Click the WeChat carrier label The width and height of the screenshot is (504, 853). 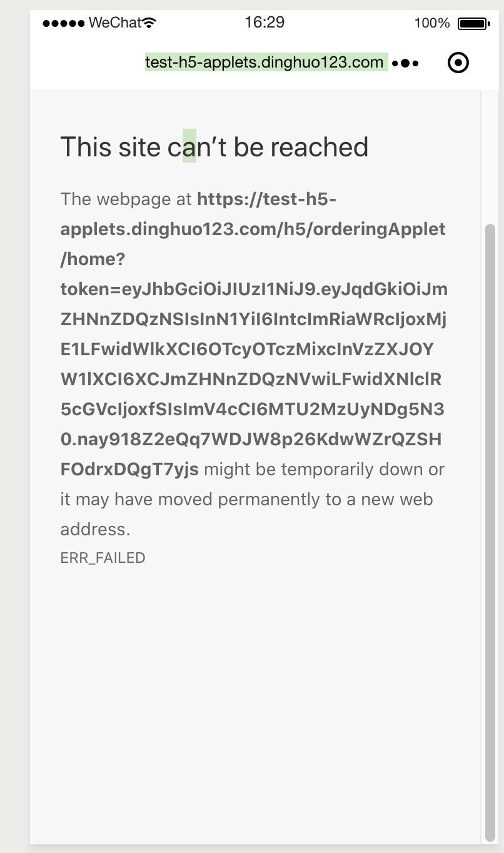point(115,23)
